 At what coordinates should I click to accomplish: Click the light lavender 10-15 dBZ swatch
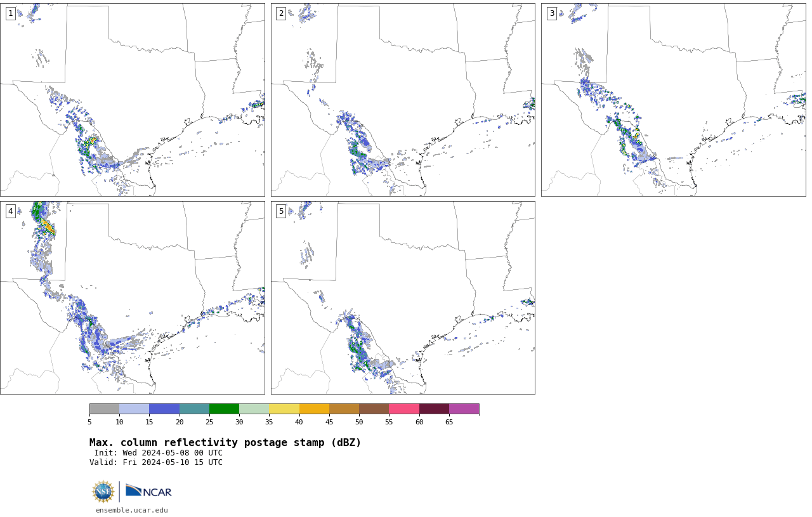[134, 409]
